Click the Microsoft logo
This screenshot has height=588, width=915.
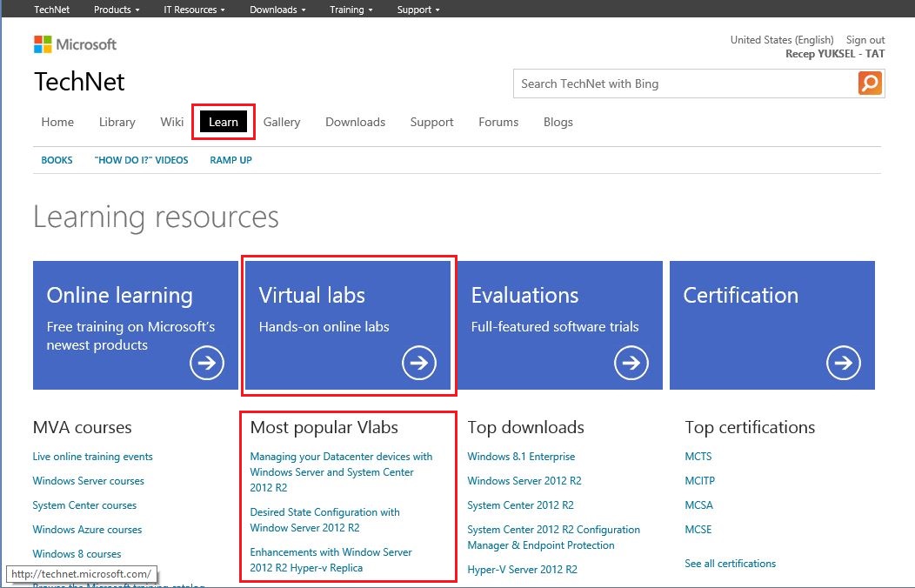[76, 44]
